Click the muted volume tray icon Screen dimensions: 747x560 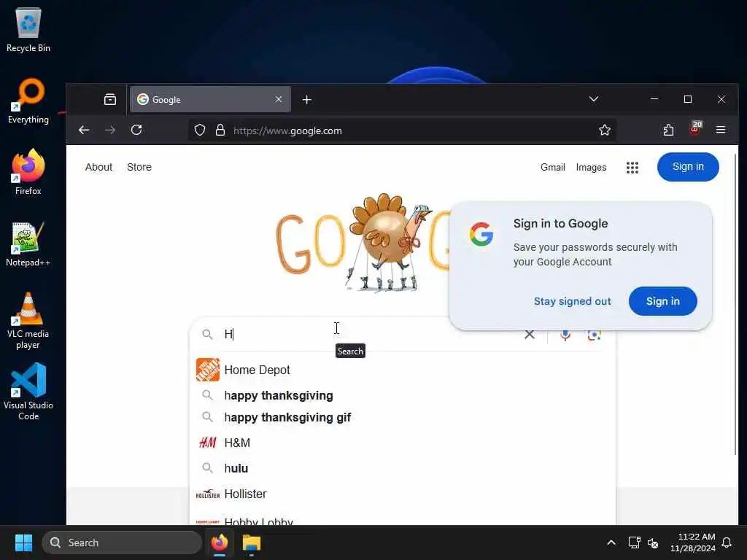(x=653, y=542)
